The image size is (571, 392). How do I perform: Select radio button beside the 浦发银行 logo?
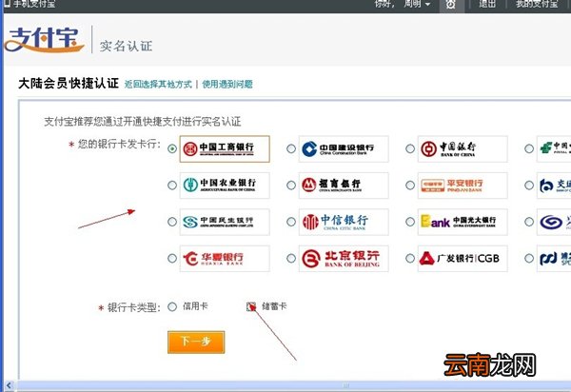point(529,259)
